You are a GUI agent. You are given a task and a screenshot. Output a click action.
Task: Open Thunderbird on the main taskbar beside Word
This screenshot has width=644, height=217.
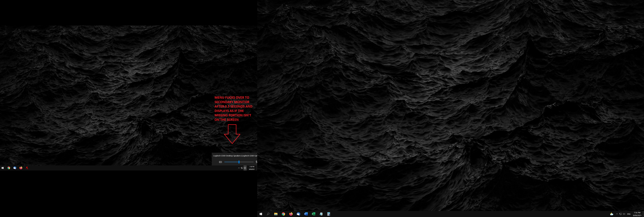click(298, 214)
